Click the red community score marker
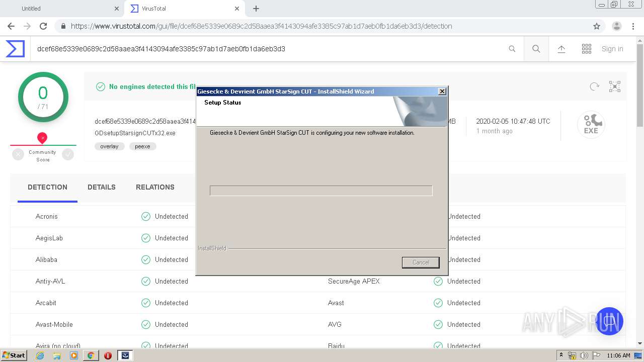Image resolution: width=644 pixels, height=362 pixels. click(x=42, y=138)
